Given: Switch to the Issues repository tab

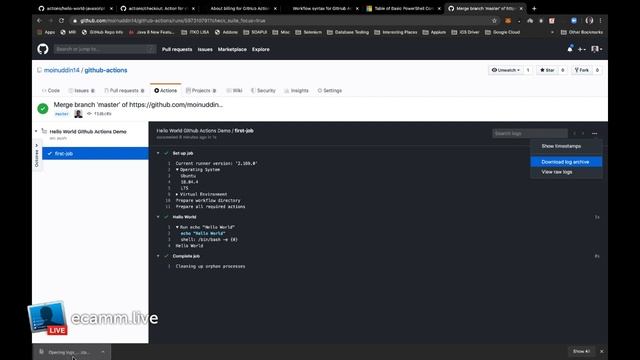Looking at the screenshot, I should [82, 91].
